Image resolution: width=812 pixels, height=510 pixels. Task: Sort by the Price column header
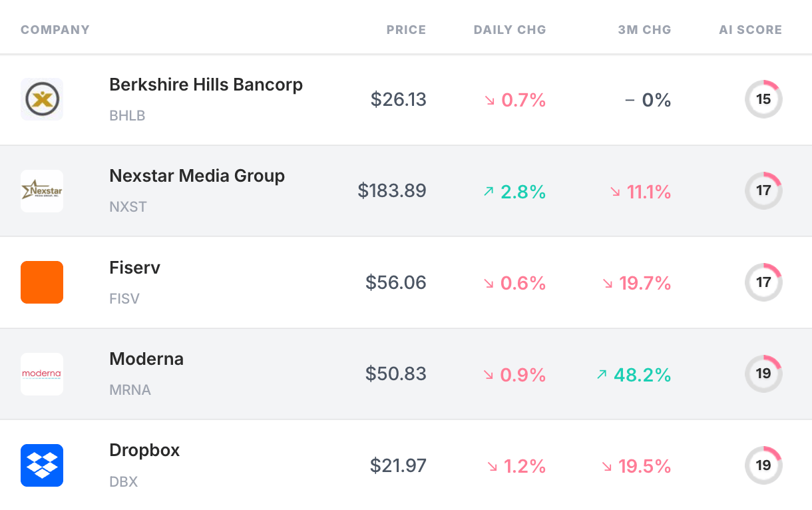[x=406, y=30]
